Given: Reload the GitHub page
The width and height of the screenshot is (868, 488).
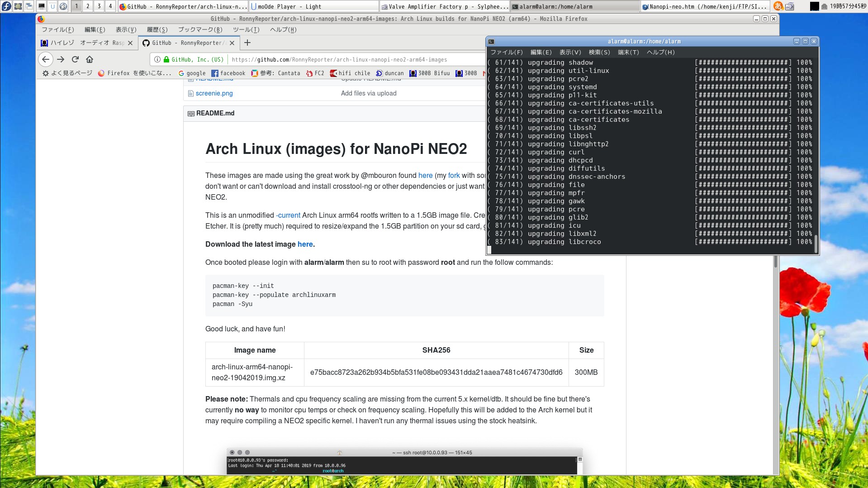Looking at the screenshot, I should coord(75,59).
